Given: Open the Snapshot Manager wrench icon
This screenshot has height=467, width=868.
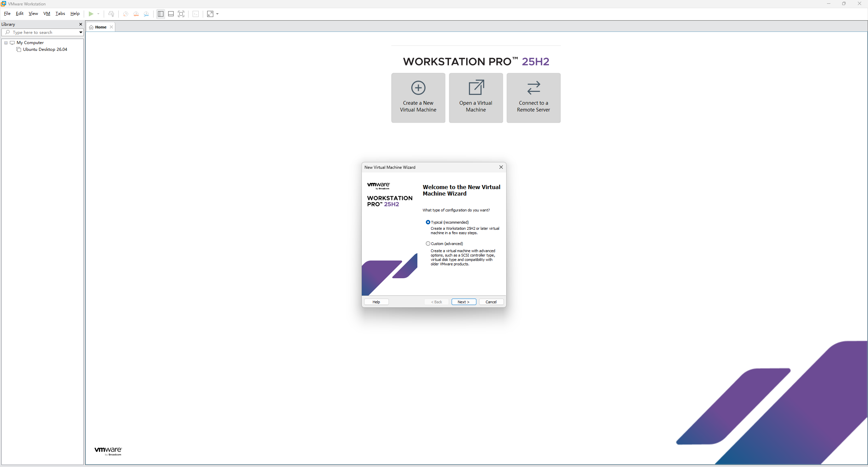Looking at the screenshot, I should [146, 14].
